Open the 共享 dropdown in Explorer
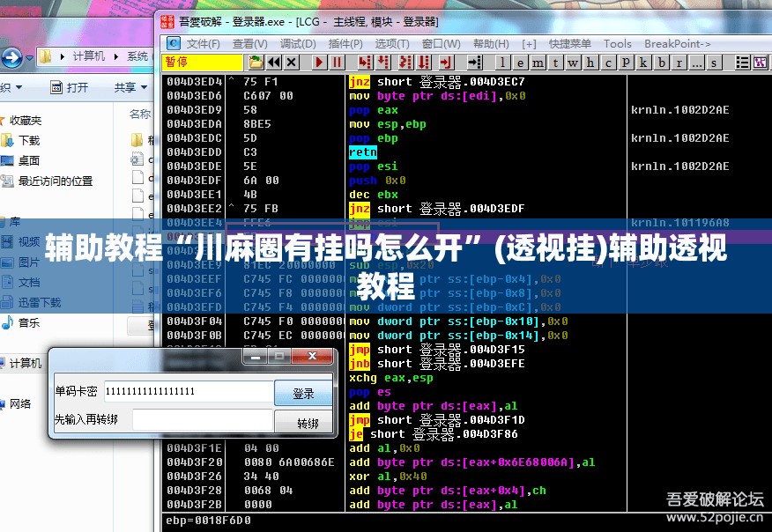772x532 pixels. (x=130, y=87)
